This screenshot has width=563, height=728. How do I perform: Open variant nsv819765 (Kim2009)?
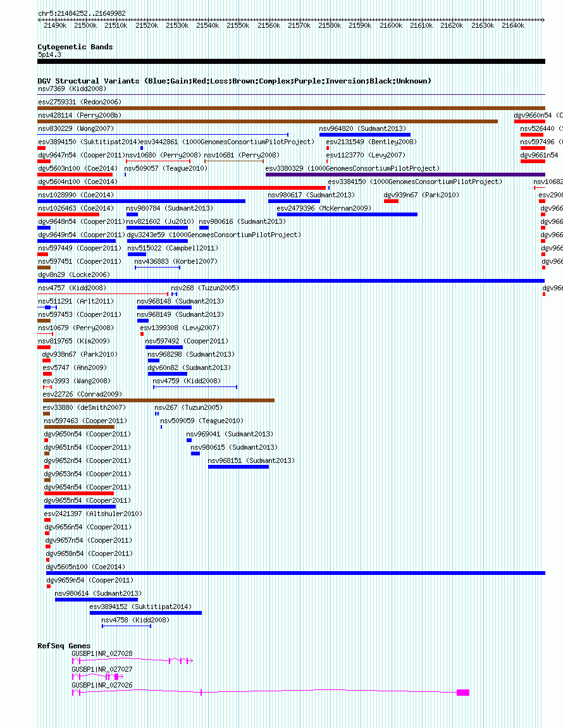74,342
